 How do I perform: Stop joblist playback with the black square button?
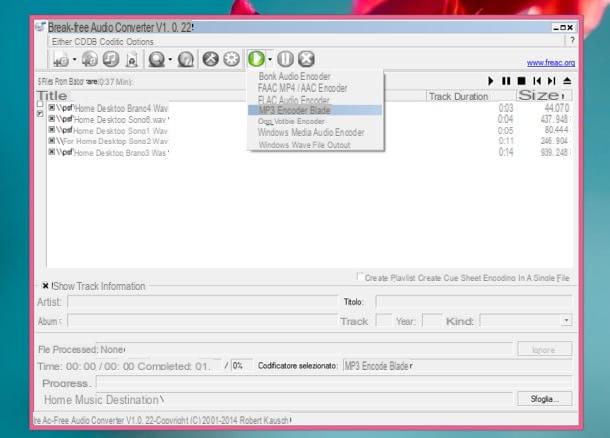(x=522, y=81)
